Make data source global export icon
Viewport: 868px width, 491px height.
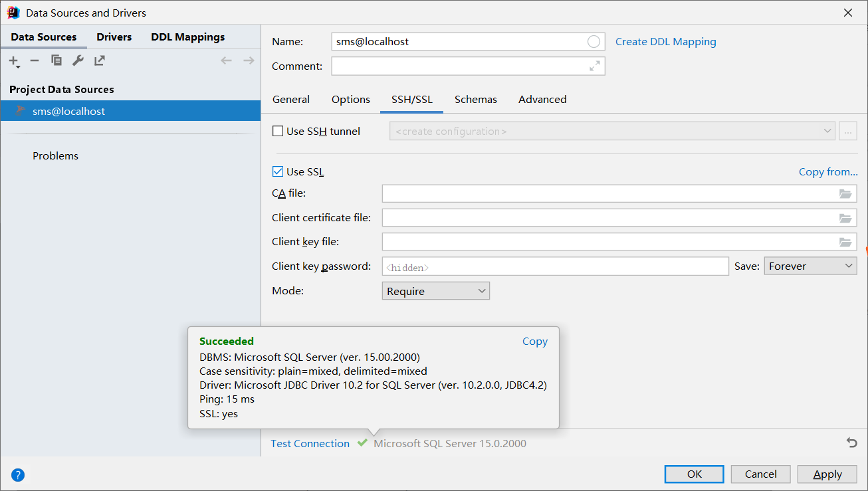pyautogui.click(x=100, y=60)
